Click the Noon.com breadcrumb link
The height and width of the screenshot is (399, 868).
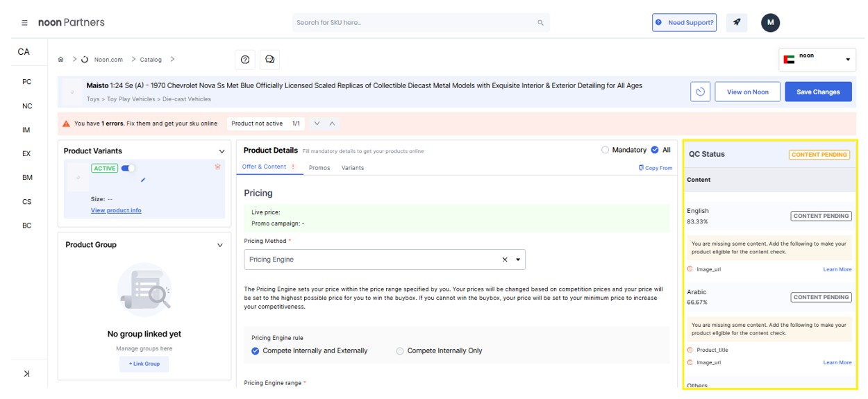tap(108, 60)
